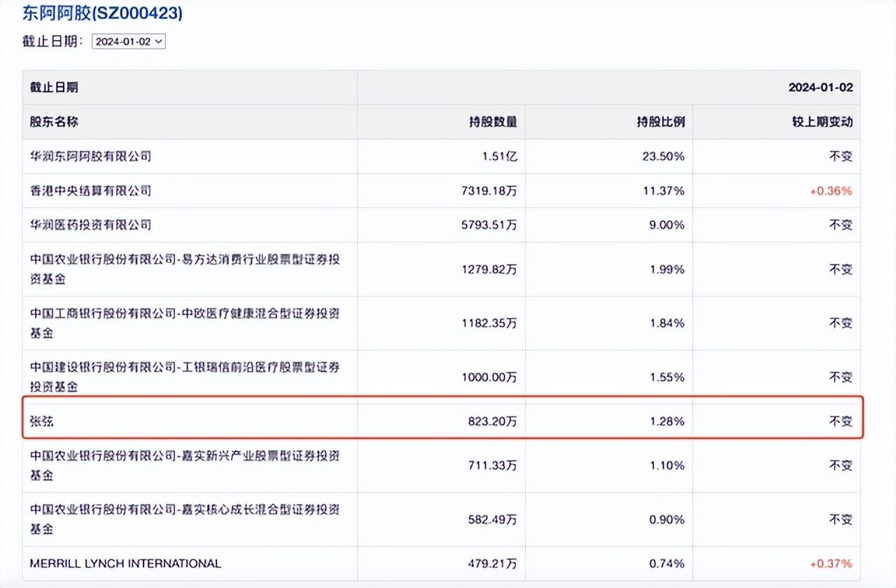Click the 中欧医疗健康混合型 fund entry
This screenshot has height=588, width=896.
[181, 323]
